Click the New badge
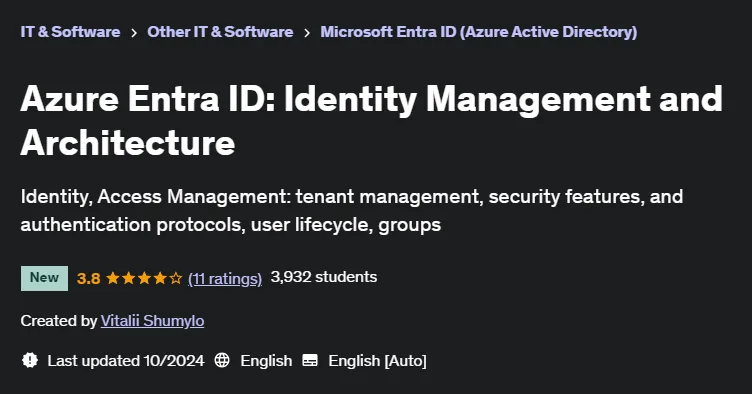This screenshot has height=394, width=752. point(44,278)
